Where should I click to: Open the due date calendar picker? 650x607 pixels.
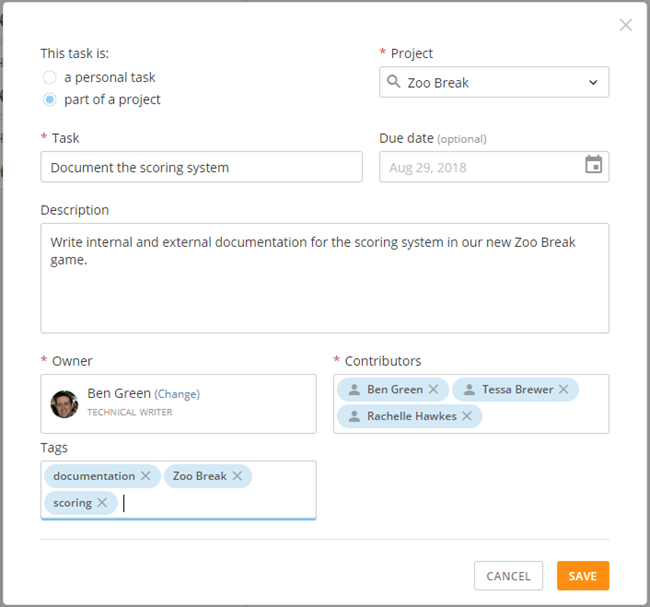(x=593, y=166)
